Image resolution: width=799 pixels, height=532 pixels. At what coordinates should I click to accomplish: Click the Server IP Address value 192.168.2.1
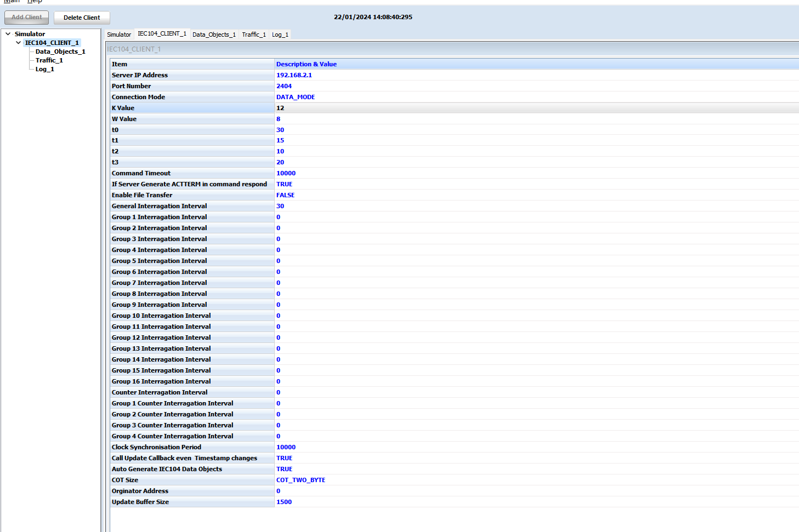[x=294, y=75]
